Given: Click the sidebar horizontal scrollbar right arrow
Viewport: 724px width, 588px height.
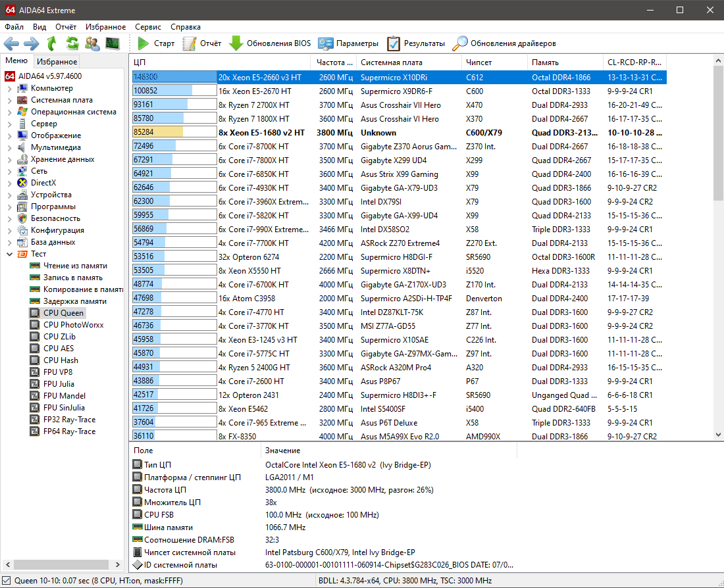Looking at the screenshot, I should 117,564.
